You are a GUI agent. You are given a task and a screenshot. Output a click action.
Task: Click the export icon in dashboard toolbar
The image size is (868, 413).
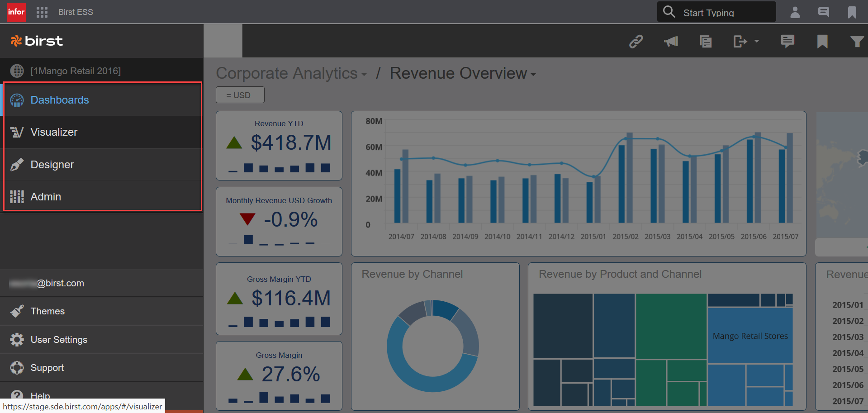(740, 42)
